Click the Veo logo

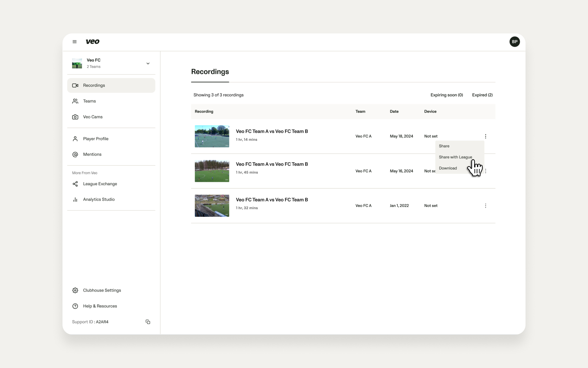92,42
